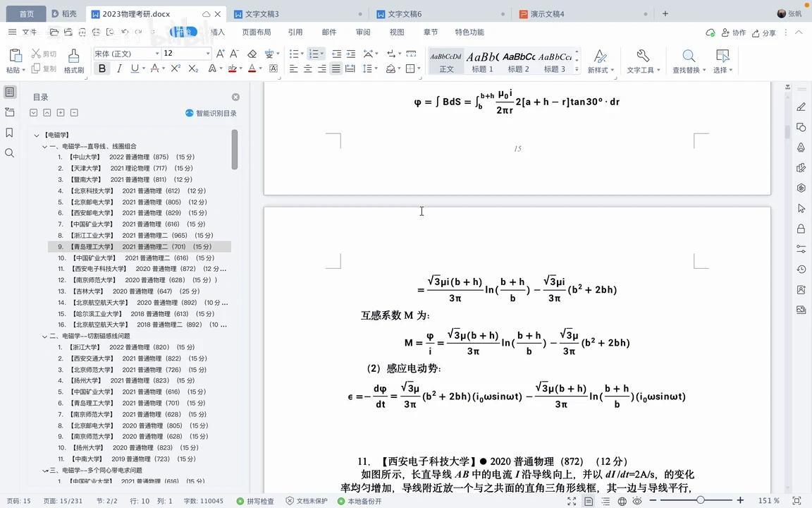Open the 插入 ribbon tab
The width and height of the screenshot is (812, 508).
tap(218, 32)
